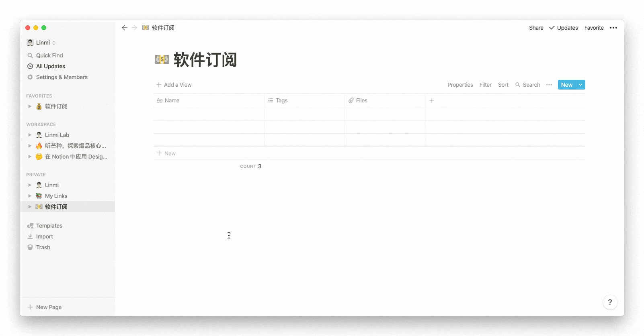Open Properties in database toolbar
644x336 pixels.
(460, 85)
